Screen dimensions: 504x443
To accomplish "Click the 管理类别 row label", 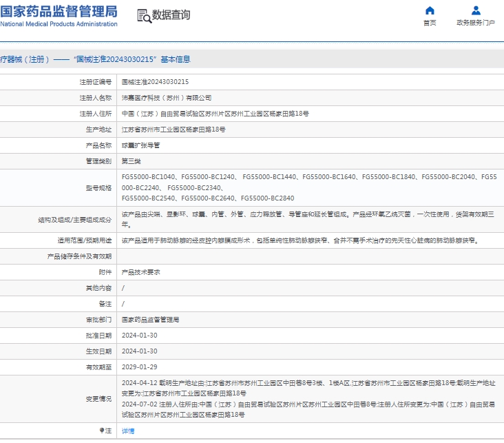I will coord(98,161).
